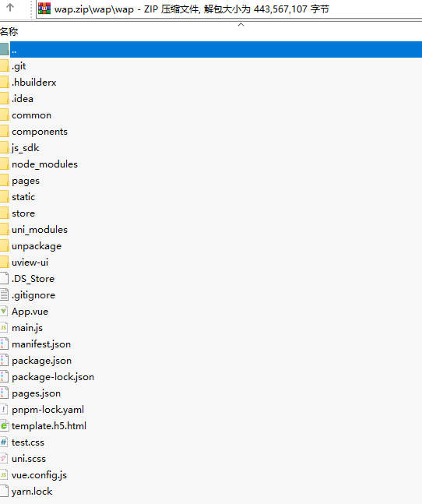Click the pnpm-lock.yaml file icon

coord(4,410)
